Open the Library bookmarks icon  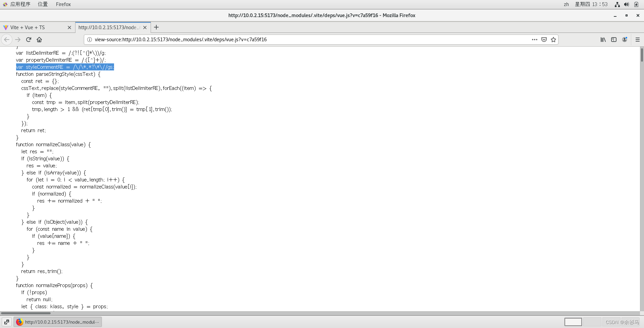pos(603,40)
